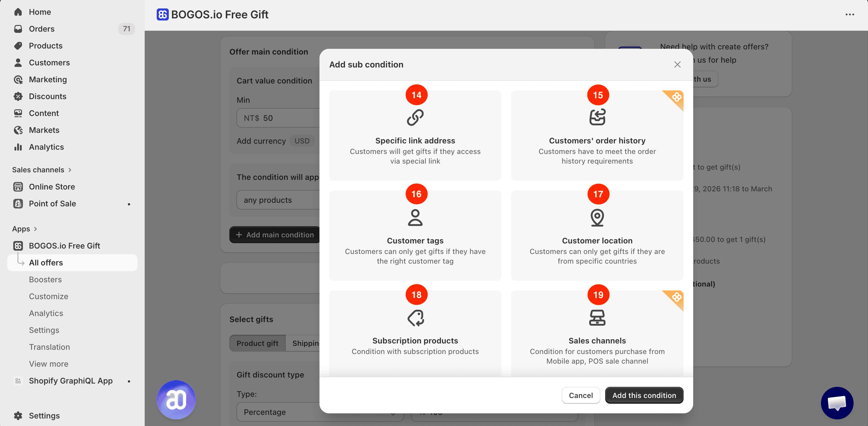Select the Subscription products condition card
This screenshot has height=426, width=868.
[415, 334]
